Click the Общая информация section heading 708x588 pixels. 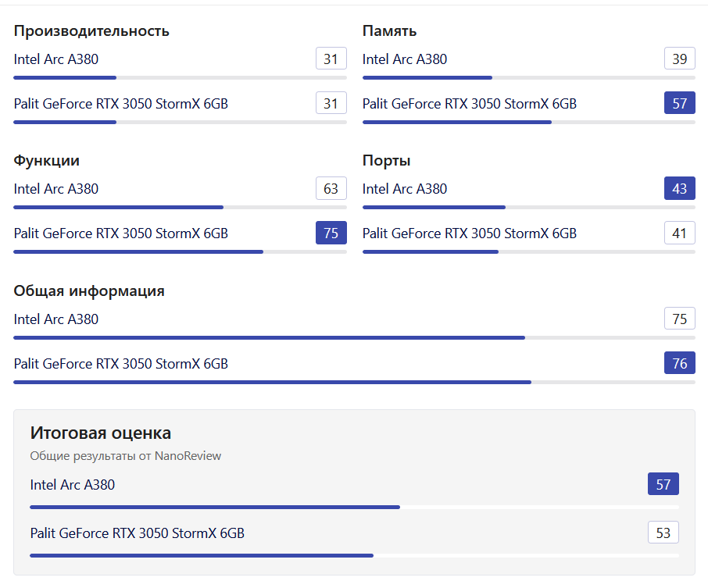[89, 291]
